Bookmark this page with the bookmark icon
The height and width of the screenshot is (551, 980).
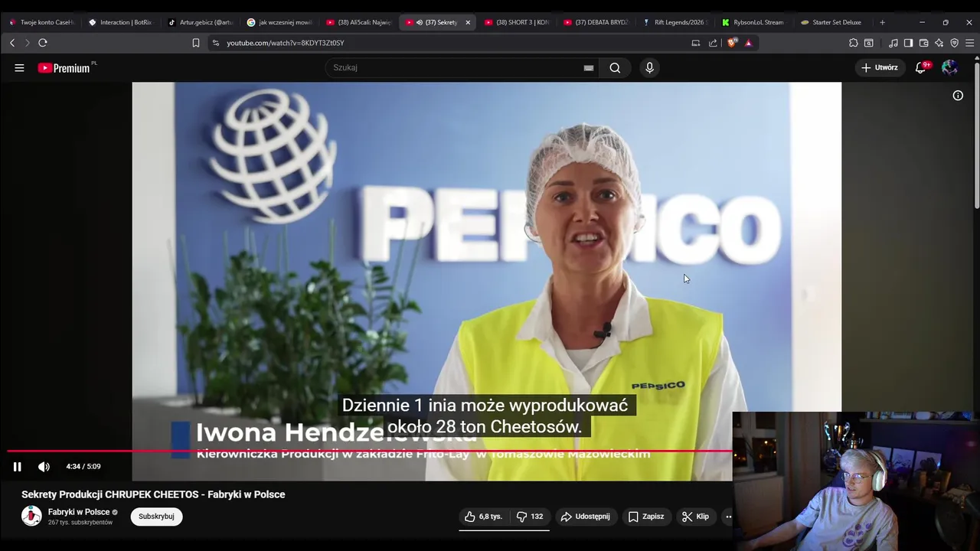(x=196, y=43)
